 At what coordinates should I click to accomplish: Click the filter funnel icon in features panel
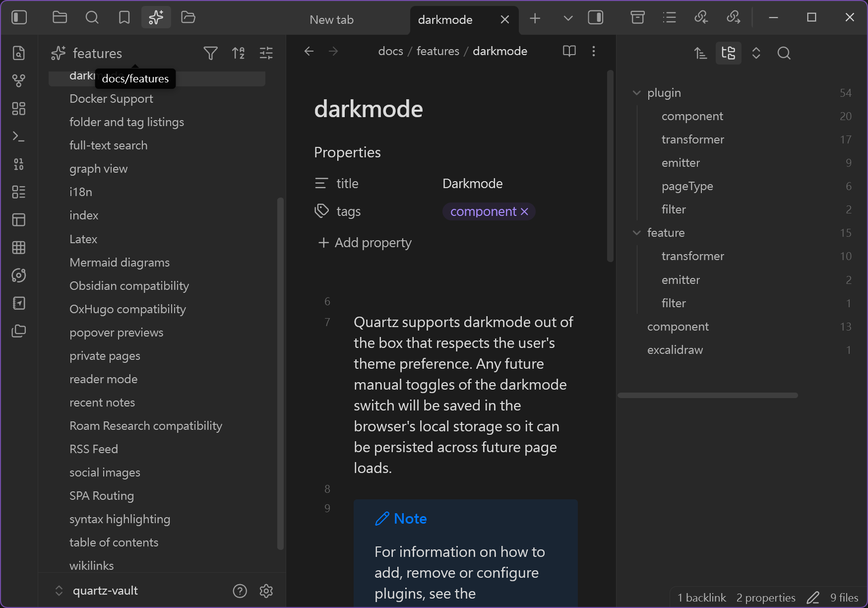(210, 53)
